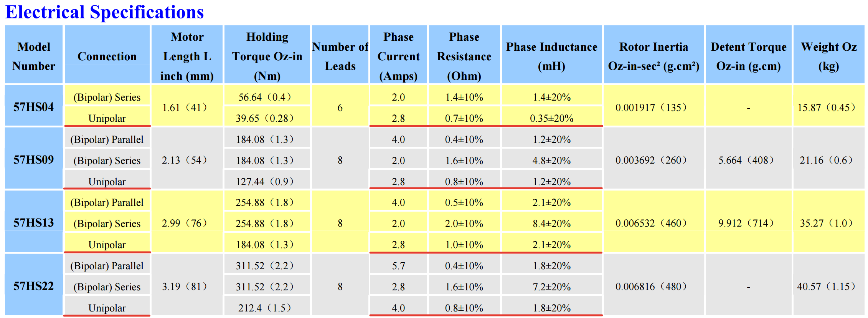
Task: Click the 57HS13 model cell
Action: pyautogui.click(x=34, y=223)
